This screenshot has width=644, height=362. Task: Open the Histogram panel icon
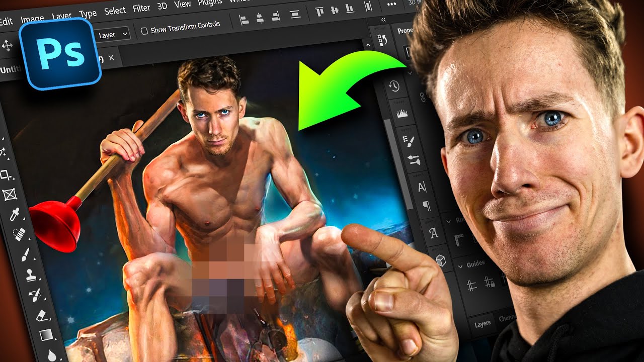click(401, 114)
